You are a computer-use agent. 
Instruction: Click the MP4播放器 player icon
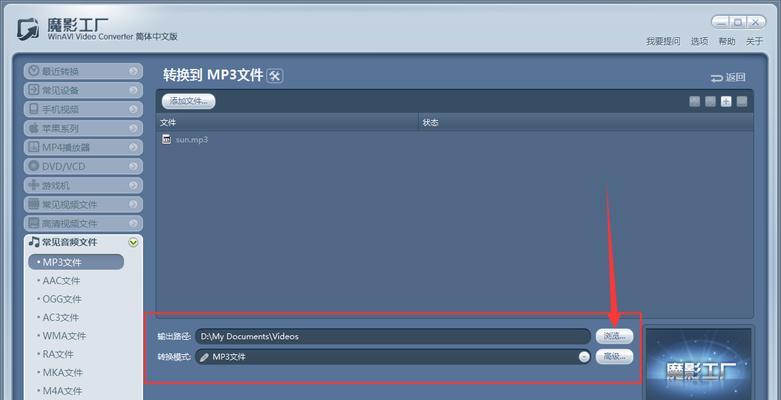click(x=33, y=147)
